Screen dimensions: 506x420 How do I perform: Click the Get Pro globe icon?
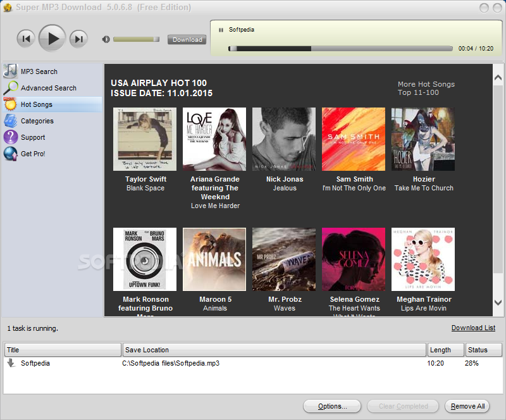coord(10,154)
